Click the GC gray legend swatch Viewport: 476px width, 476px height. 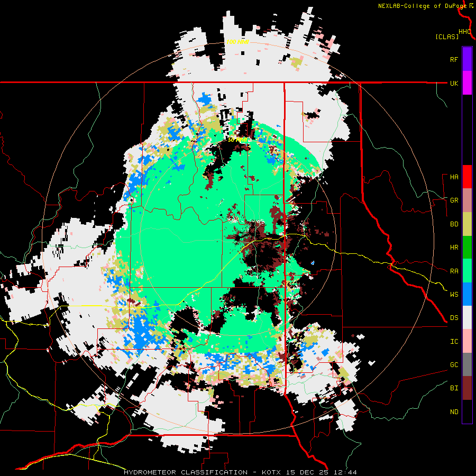(467, 364)
